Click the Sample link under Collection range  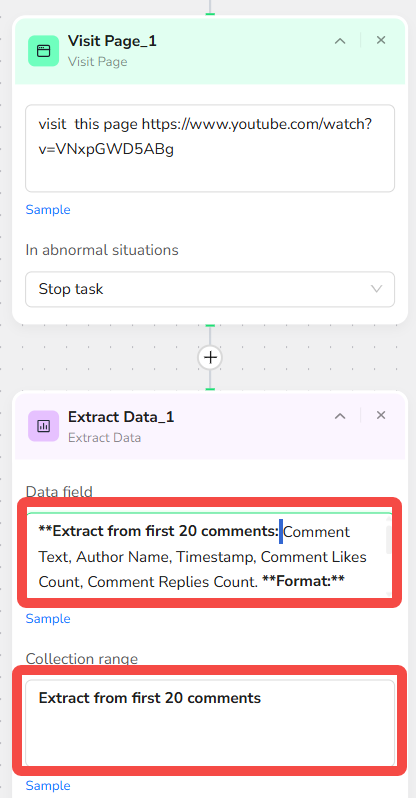(48, 786)
